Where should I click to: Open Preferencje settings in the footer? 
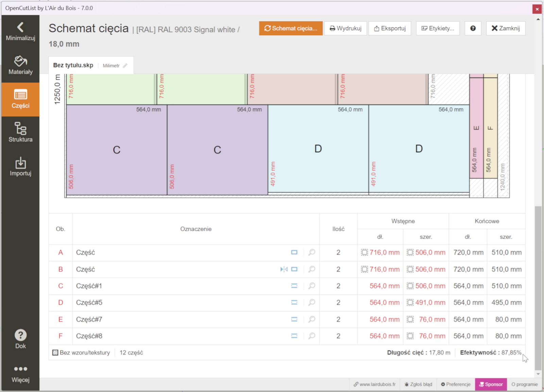456,384
